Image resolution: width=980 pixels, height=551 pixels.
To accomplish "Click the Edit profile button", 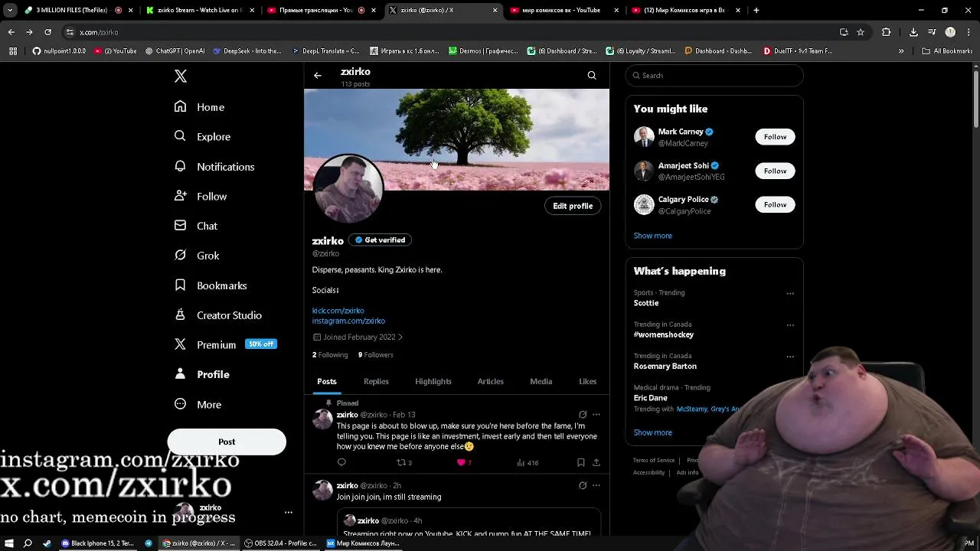I will [x=573, y=206].
